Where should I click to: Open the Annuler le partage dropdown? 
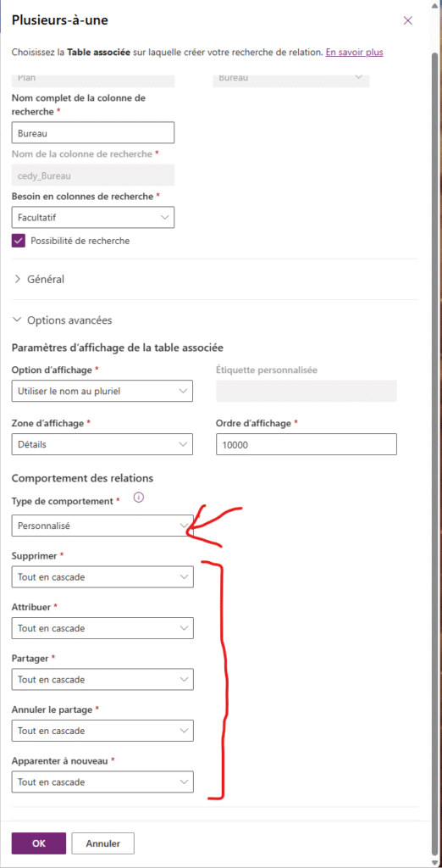pos(102,731)
